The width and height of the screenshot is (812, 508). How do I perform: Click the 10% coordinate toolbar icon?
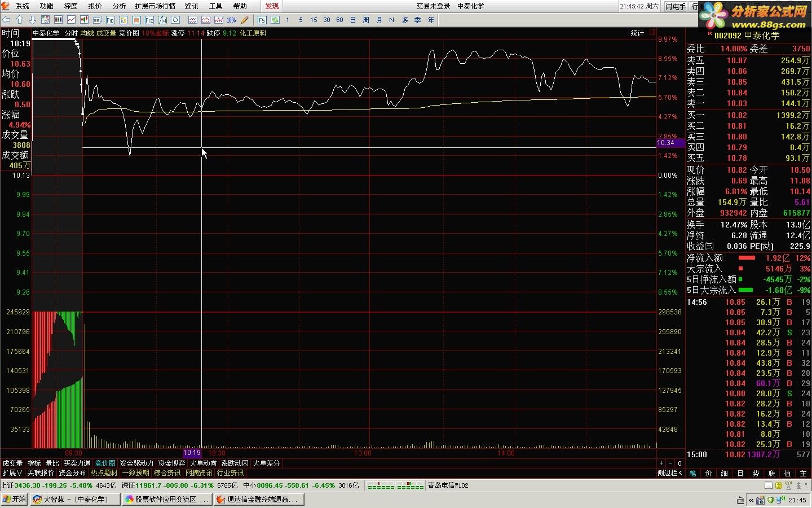coord(231,20)
